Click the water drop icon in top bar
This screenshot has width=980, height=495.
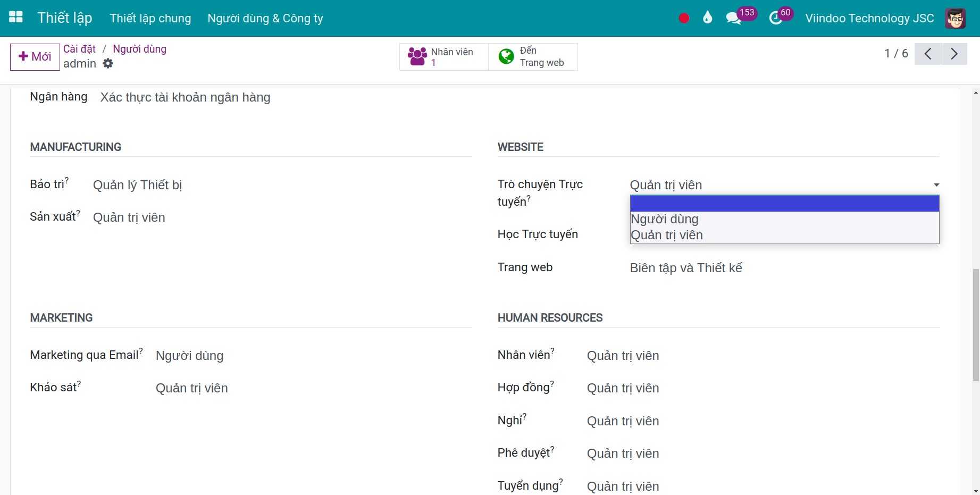[x=707, y=18]
